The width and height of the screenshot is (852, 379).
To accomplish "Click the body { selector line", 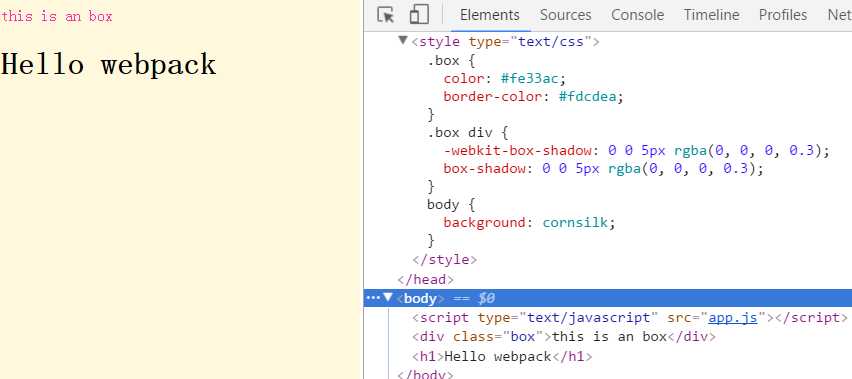I will (451, 205).
